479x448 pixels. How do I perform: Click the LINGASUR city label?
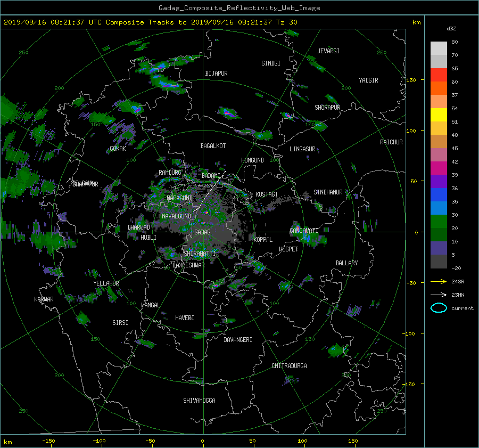pos(302,149)
